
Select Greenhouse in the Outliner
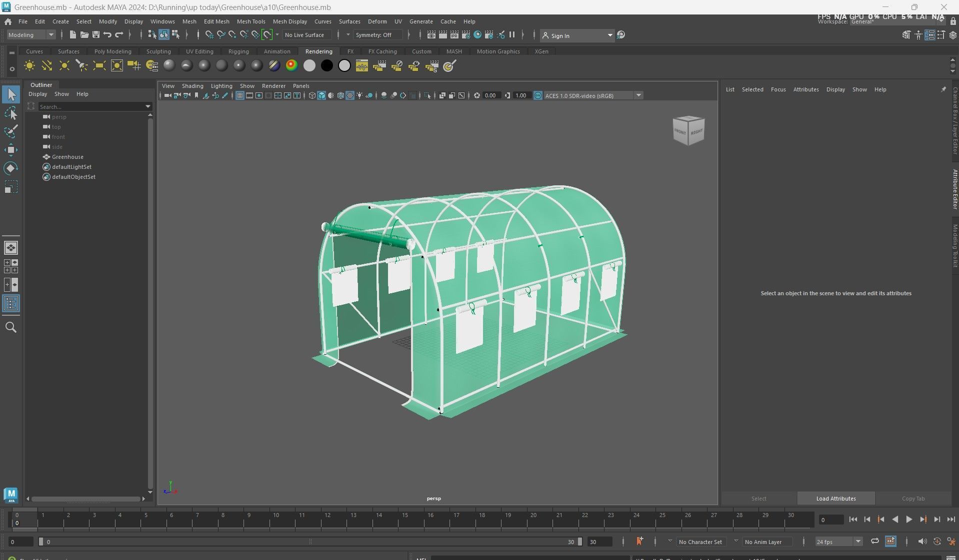pos(67,157)
